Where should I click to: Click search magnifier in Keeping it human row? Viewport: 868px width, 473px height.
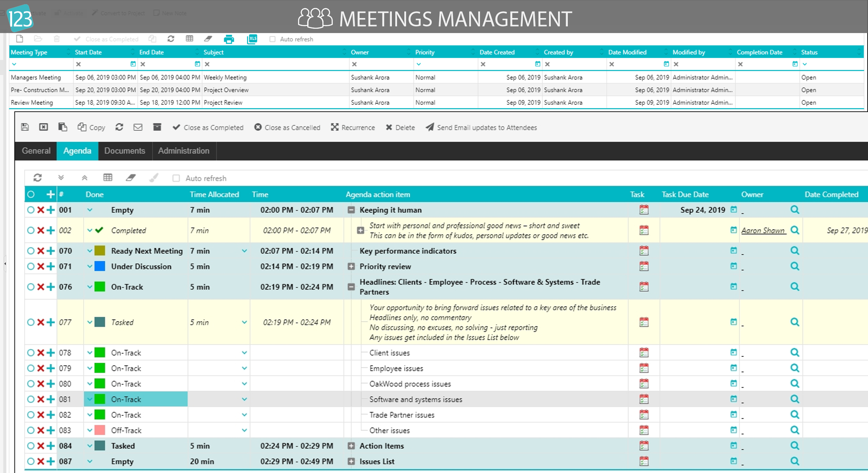click(794, 210)
